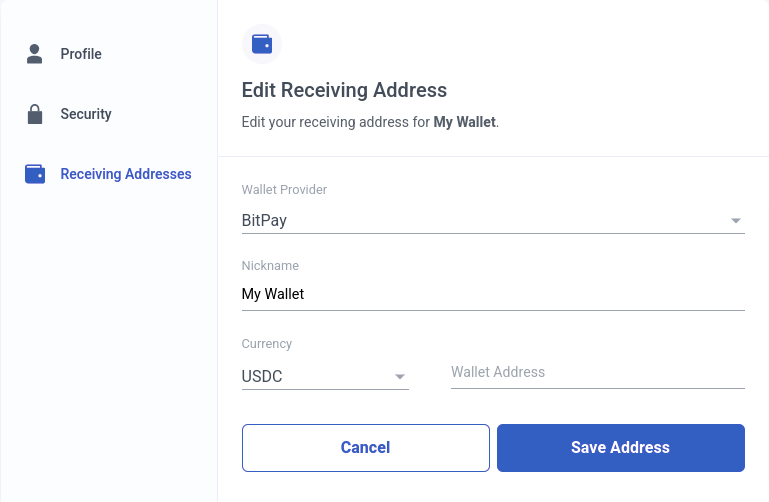
Task: Select Receiving Addresses in the sidebar
Action: (126, 174)
